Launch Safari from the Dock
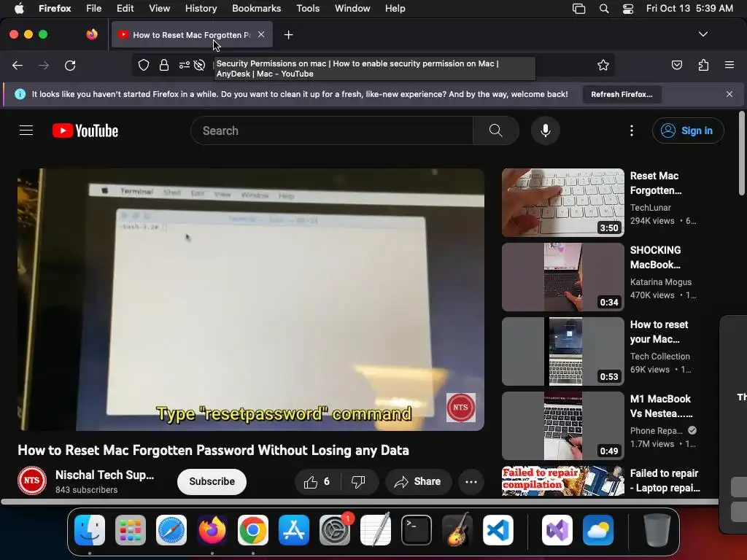This screenshot has width=747, height=560. (171, 529)
